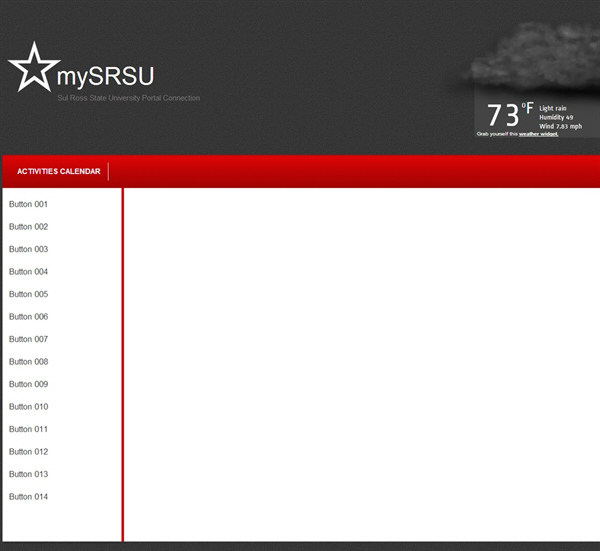The image size is (600, 551).
Task: Select Button 006 sidebar item
Action: tap(29, 317)
